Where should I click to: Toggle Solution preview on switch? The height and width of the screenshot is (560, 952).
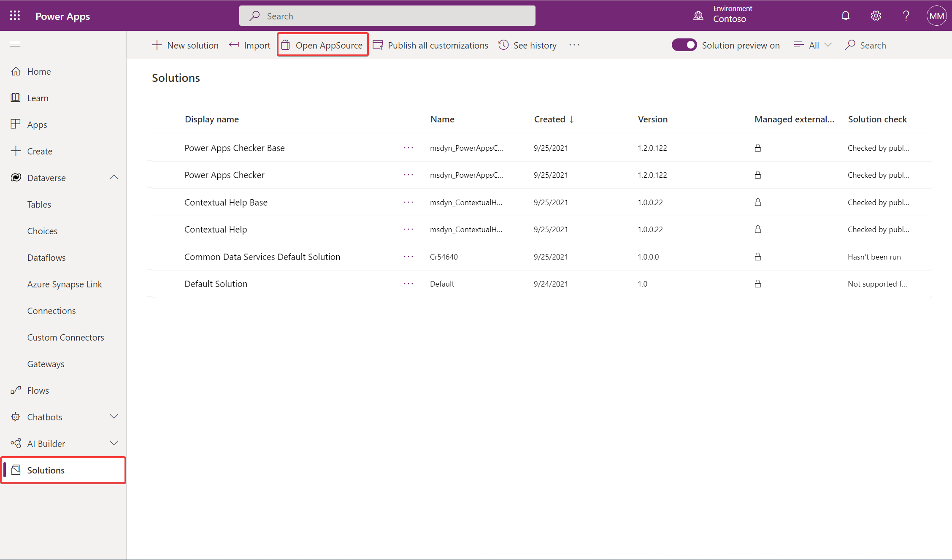pos(684,45)
